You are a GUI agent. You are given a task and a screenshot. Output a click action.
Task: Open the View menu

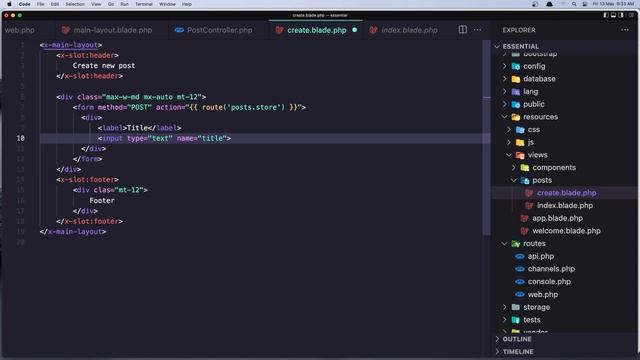tap(96, 4)
